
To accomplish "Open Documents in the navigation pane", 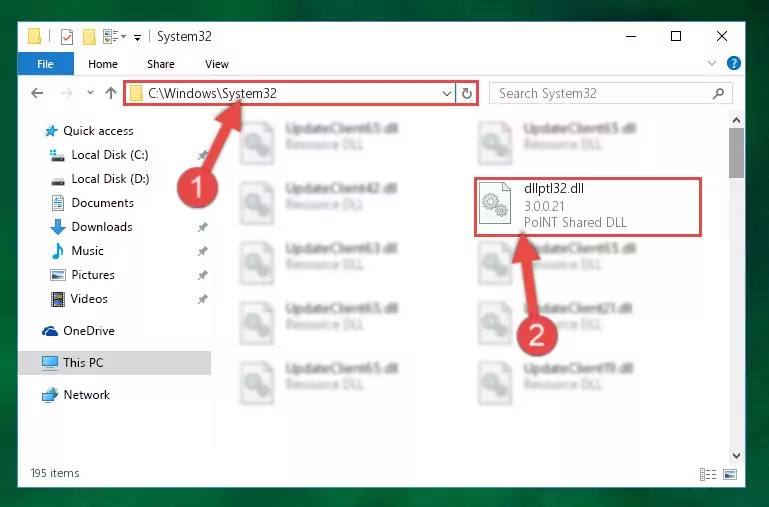I will tap(103, 203).
